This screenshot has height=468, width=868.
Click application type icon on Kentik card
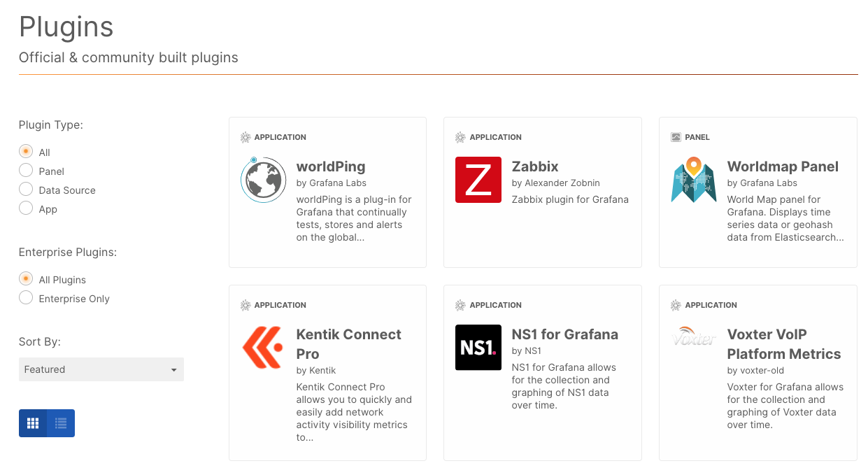pos(246,305)
